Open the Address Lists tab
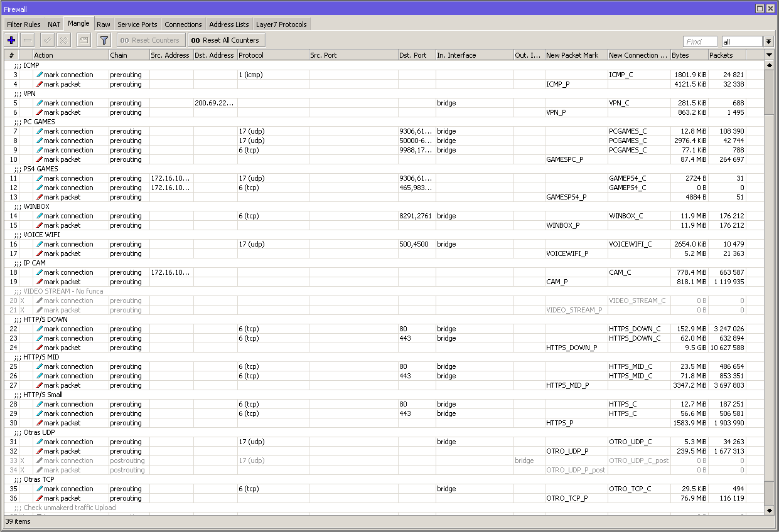 pos(229,24)
